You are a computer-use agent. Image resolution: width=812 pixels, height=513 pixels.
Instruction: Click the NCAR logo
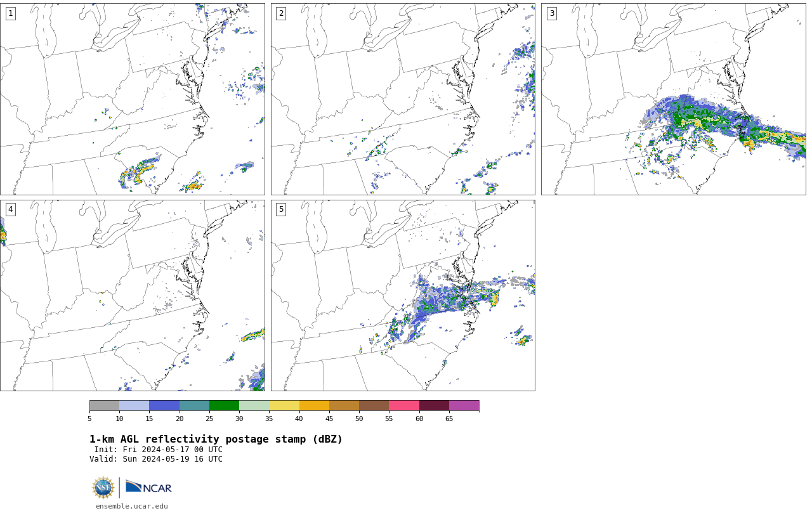coord(148,488)
